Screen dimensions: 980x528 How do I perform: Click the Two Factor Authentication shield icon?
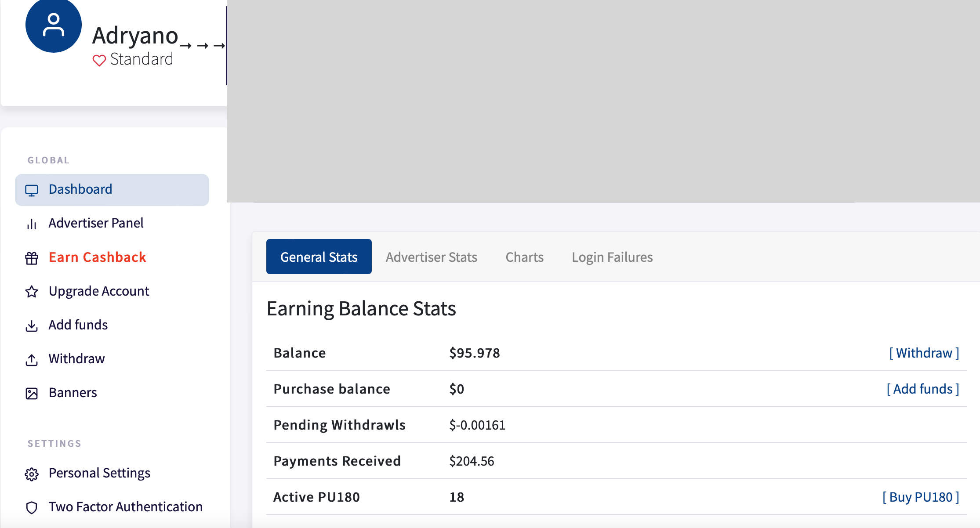[32, 507]
